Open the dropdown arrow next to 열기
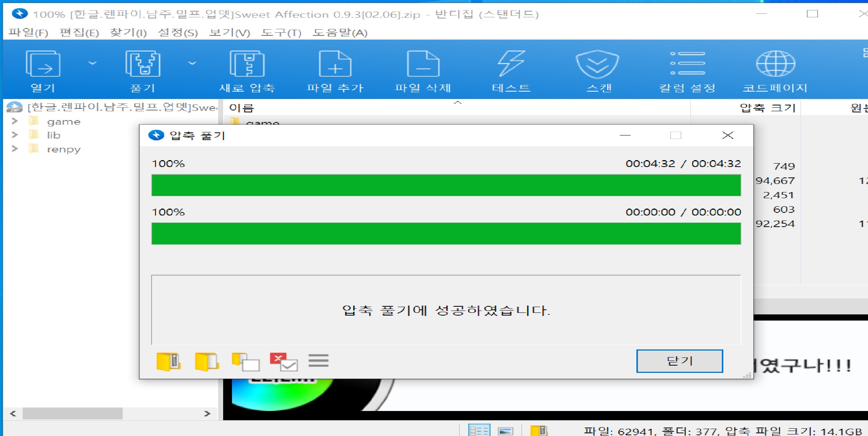The width and height of the screenshot is (868, 436). pyautogui.click(x=92, y=63)
